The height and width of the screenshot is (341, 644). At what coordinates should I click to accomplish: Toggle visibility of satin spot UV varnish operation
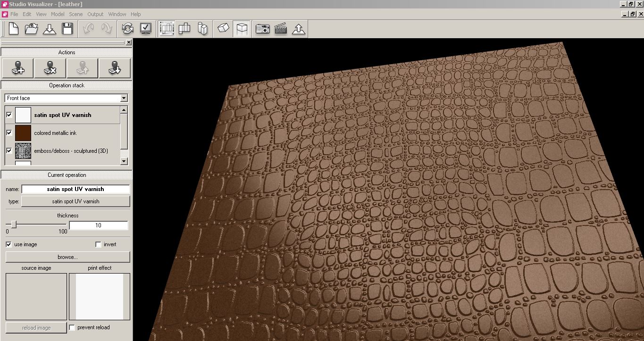(x=9, y=115)
